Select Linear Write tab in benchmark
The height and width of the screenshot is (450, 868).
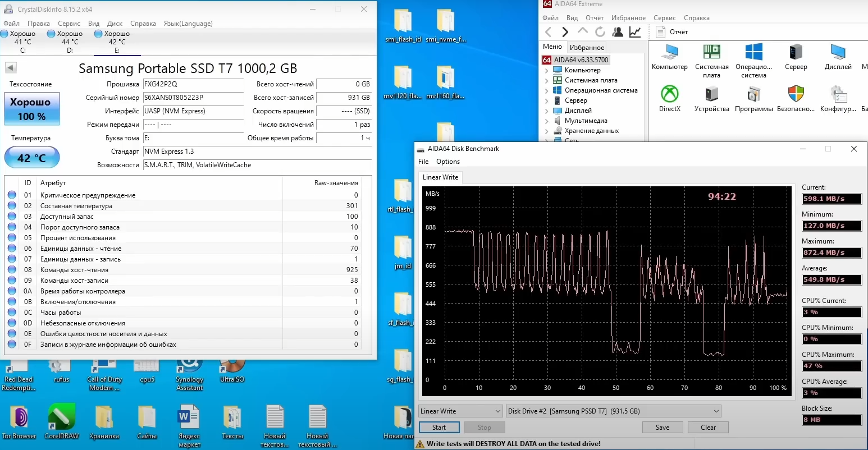pyautogui.click(x=440, y=177)
